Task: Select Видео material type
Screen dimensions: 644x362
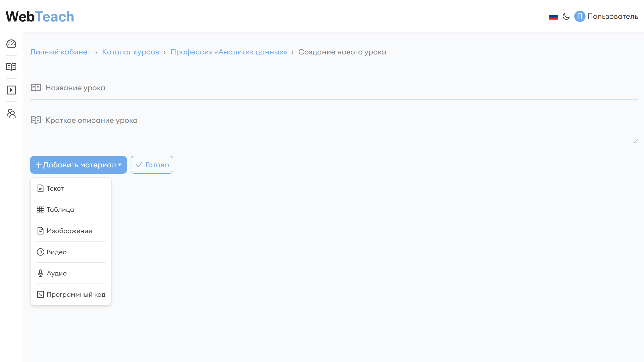Action: [x=57, y=252]
